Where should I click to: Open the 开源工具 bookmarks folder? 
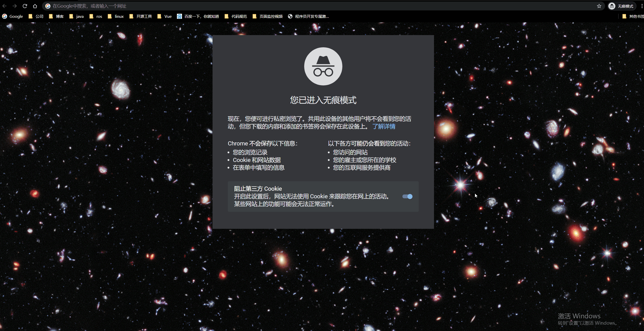pyautogui.click(x=141, y=16)
